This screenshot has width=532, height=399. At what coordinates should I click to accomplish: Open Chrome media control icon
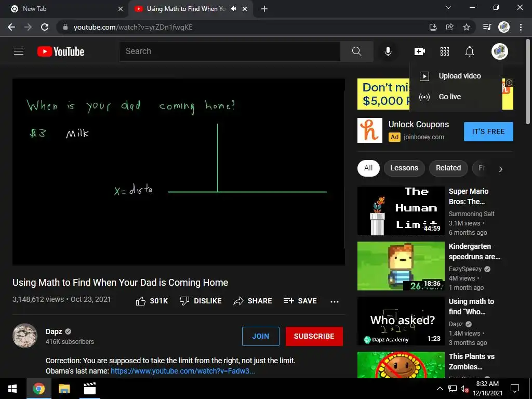(x=487, y=27)
